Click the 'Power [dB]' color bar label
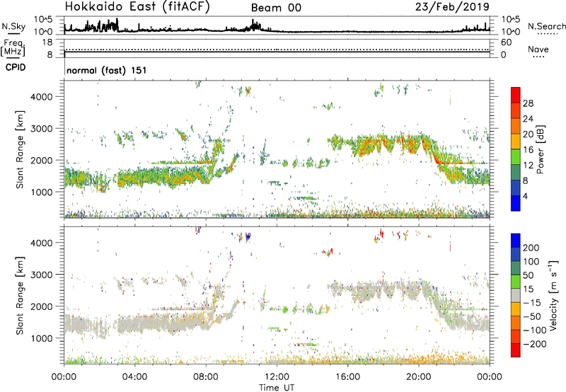566x392 pixels. click(540, 149)
